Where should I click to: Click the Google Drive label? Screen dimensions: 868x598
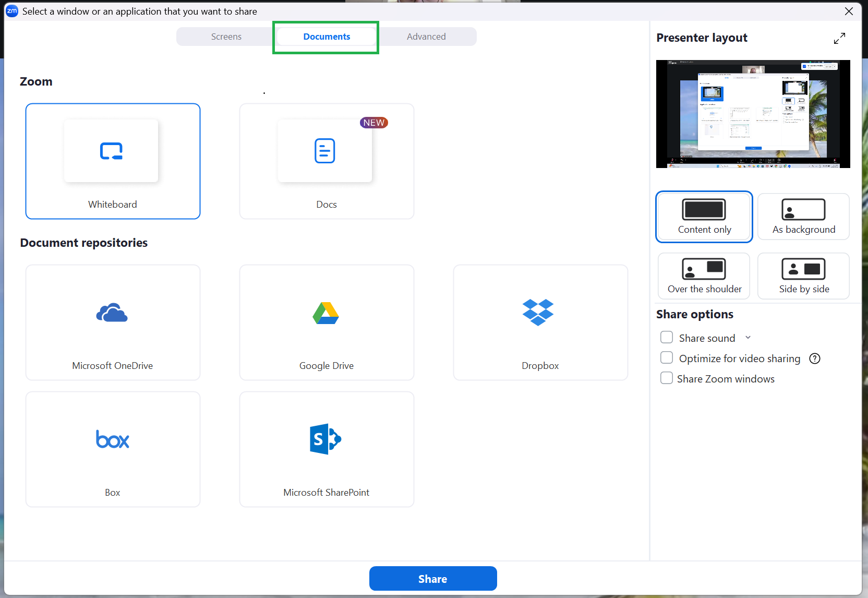(327, 366)
